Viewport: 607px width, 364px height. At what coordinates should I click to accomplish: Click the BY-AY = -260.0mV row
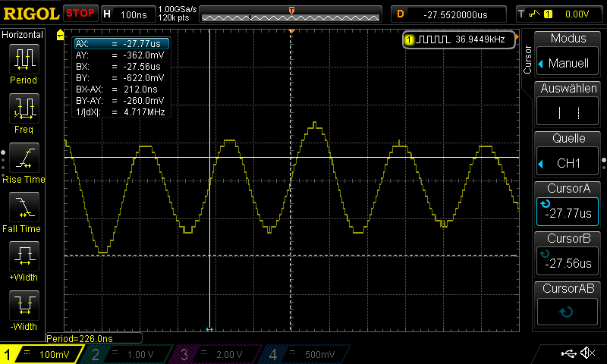pos(121,101)
